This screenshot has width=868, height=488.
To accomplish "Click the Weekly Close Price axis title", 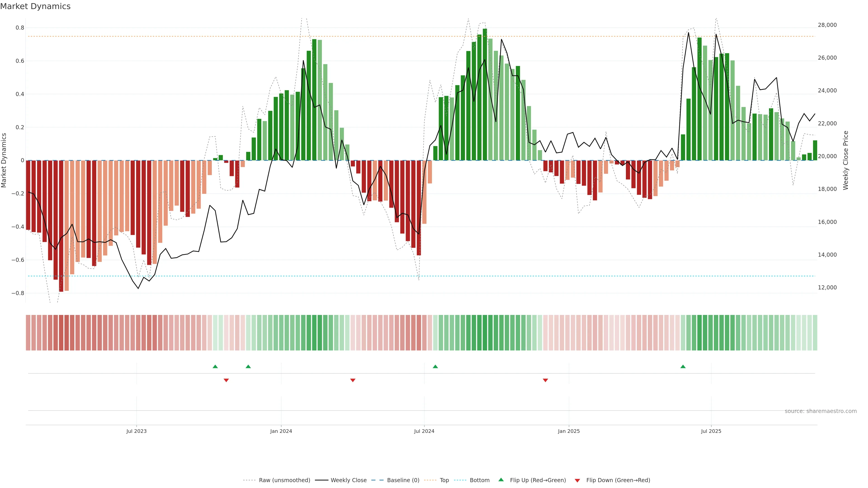I will point(846,160).
